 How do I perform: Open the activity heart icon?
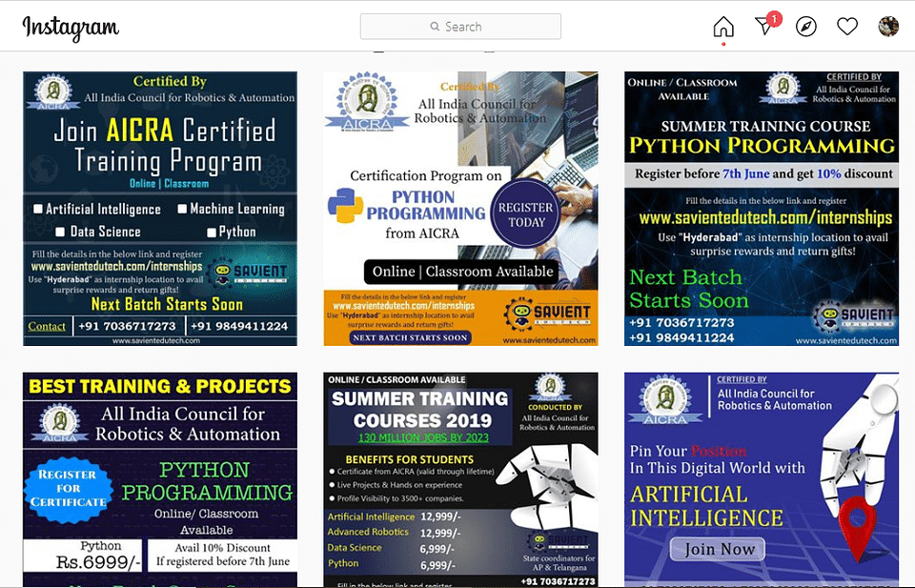click(x=846, y=27)
